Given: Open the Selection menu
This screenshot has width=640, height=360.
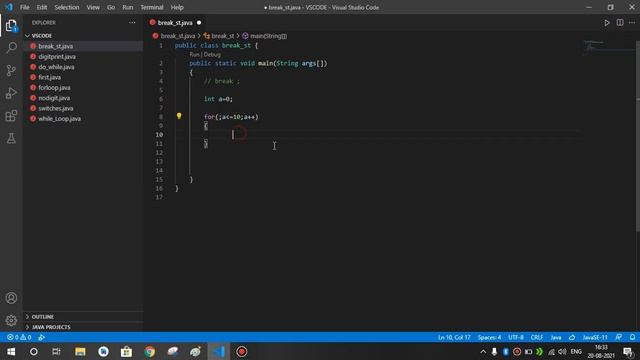Looking at the screenshot, I should tap(67, 7).
